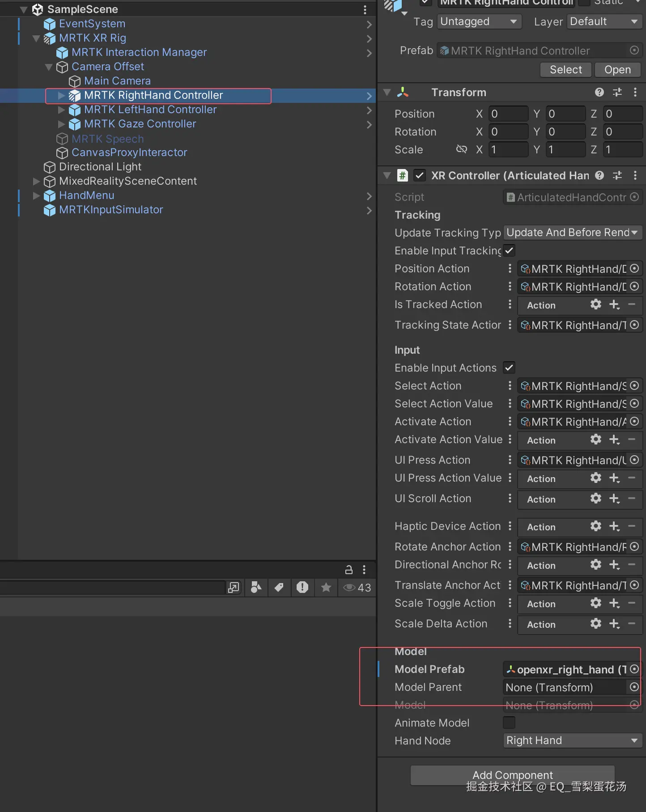
Task: Select HandMenu in the hierarchy
Action: tap(87, 195)
